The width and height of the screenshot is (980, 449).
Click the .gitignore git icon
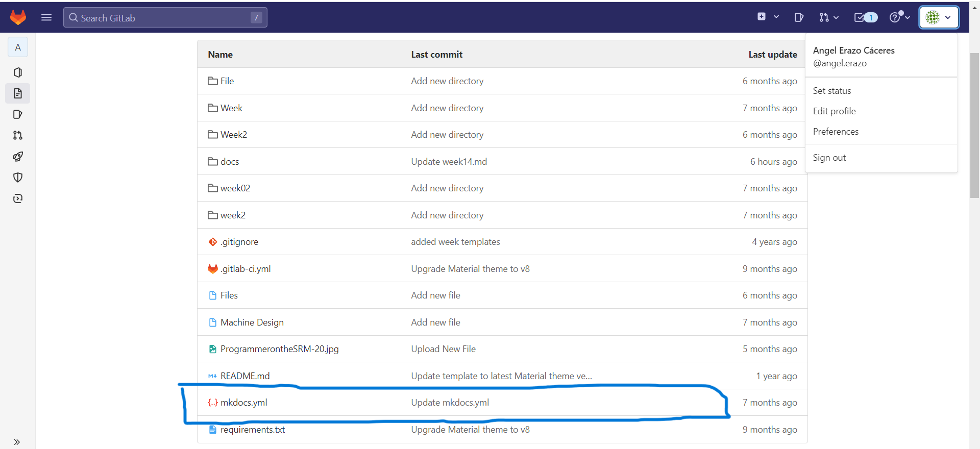213,242
